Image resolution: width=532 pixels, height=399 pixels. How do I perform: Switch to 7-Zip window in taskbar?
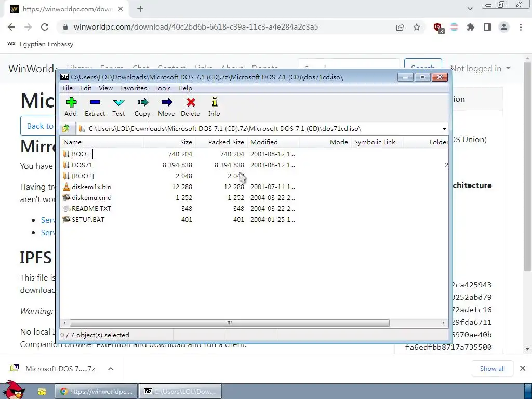(180, 392)
